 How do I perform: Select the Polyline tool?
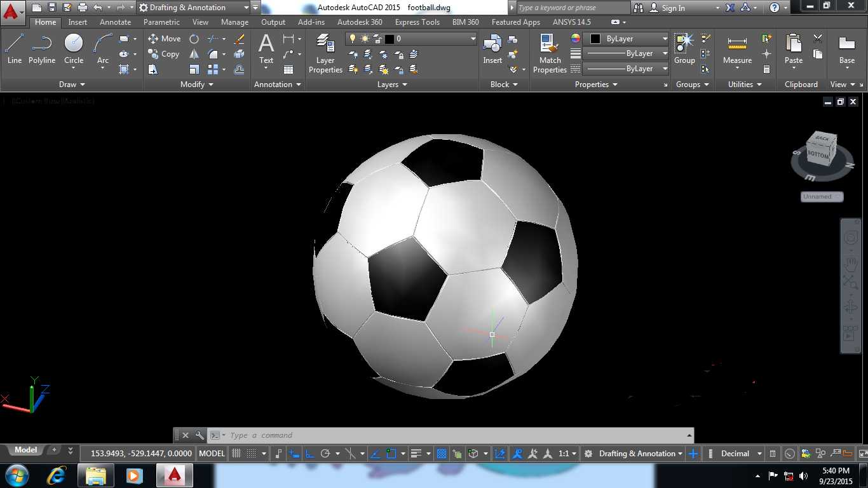(x=42, y=49)
